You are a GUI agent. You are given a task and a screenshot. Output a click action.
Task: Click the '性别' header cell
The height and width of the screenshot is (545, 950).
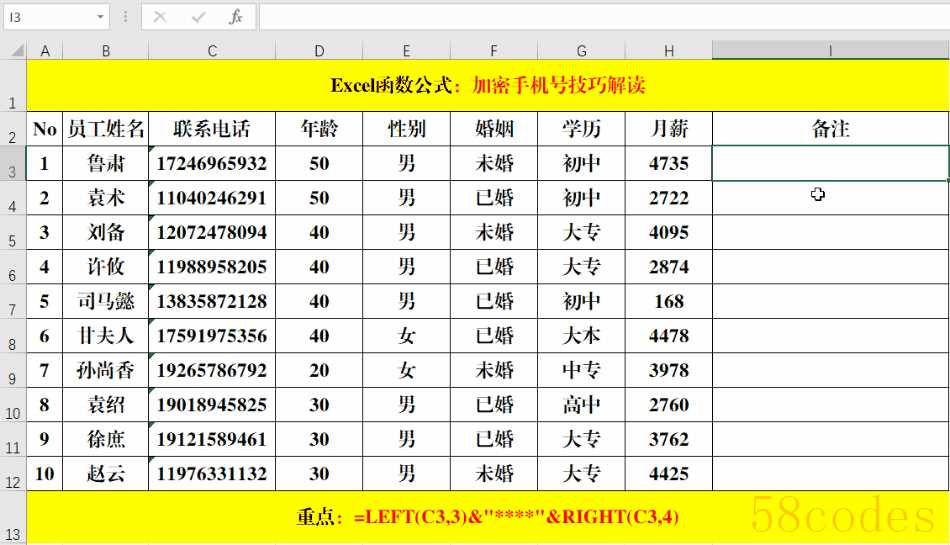407,128
